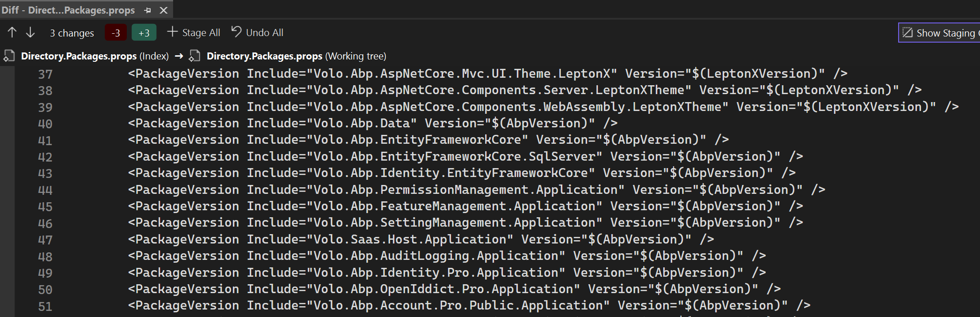This screenshot has height=317, width=980.
Task: Click Undo All to revert changes
Action: click(x=257, y=32)
